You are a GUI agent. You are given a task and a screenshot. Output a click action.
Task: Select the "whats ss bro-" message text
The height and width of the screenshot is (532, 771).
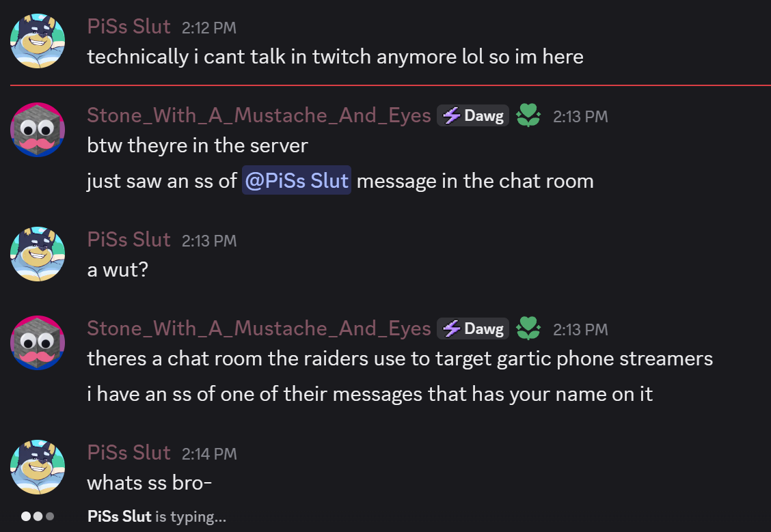(150, 483)
